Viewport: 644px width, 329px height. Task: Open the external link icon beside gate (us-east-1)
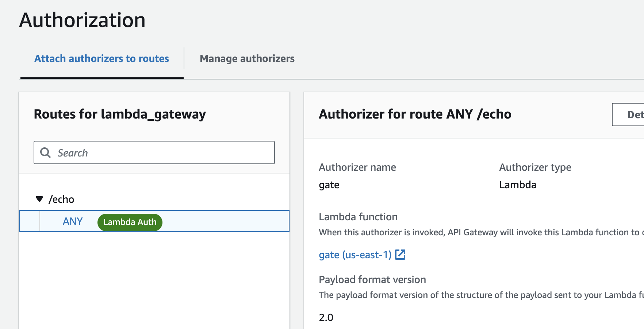[400, 255]
